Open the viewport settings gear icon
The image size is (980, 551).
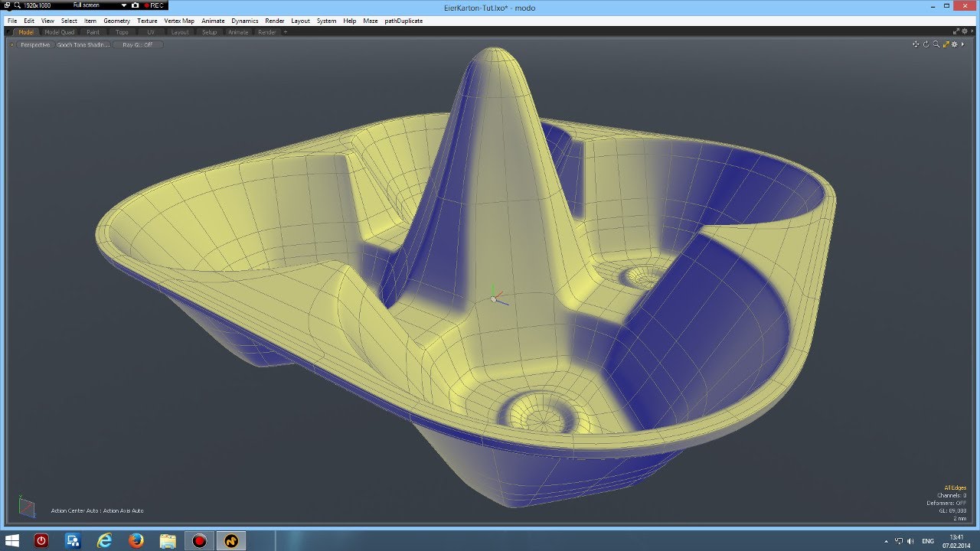coord(955,44)
